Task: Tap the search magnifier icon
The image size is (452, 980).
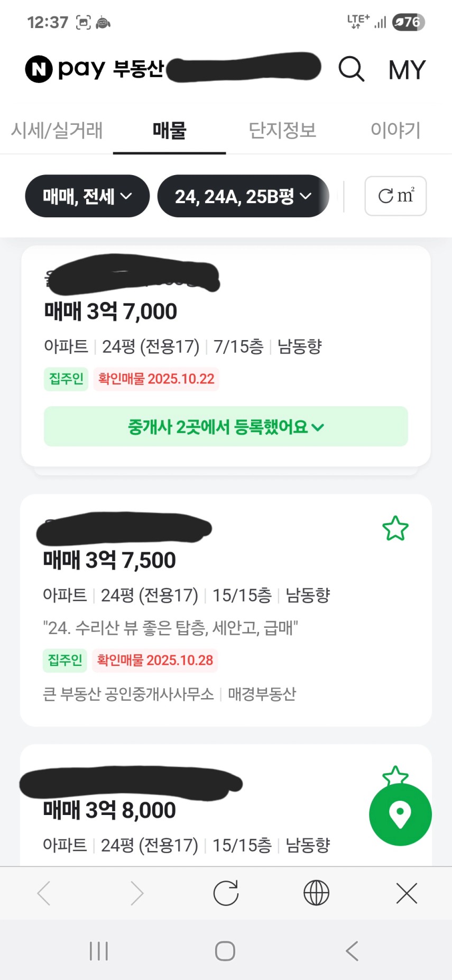Action: 351,69
